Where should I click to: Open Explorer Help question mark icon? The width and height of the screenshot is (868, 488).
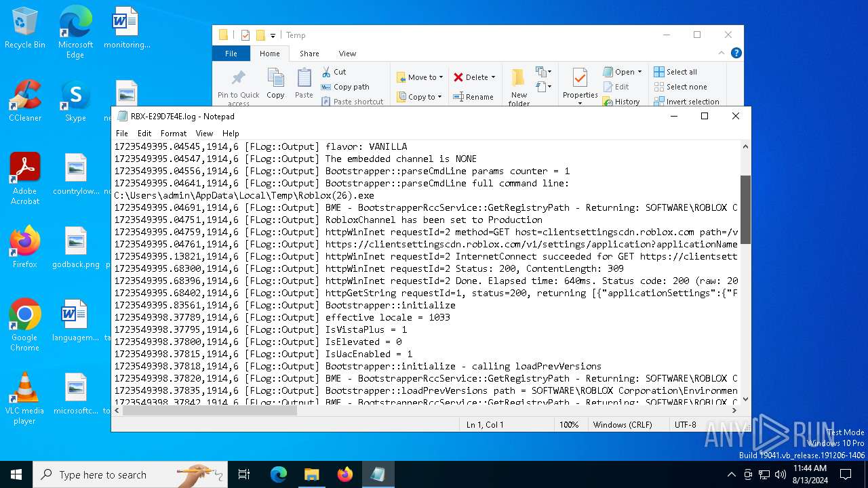click(736, 53)
